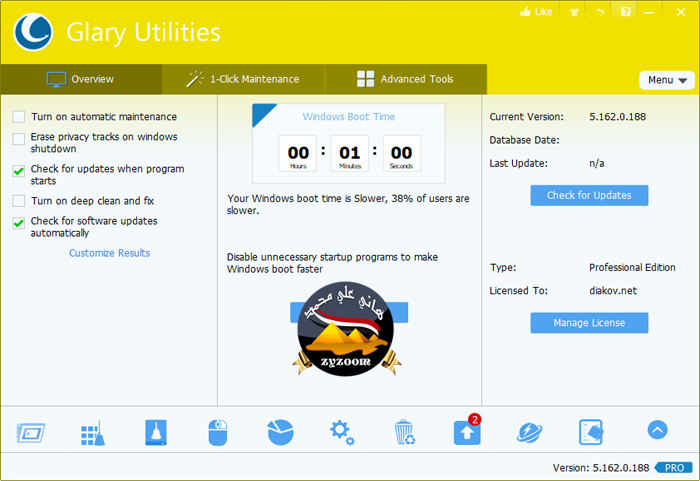Enable Turn on automatic maintenance checkbox
Screen dimensions: 700x481
click(x=19, y=117)
